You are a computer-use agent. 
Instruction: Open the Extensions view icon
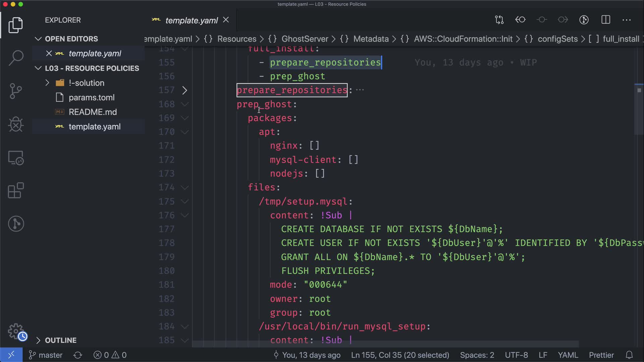(x=16, y=191)
